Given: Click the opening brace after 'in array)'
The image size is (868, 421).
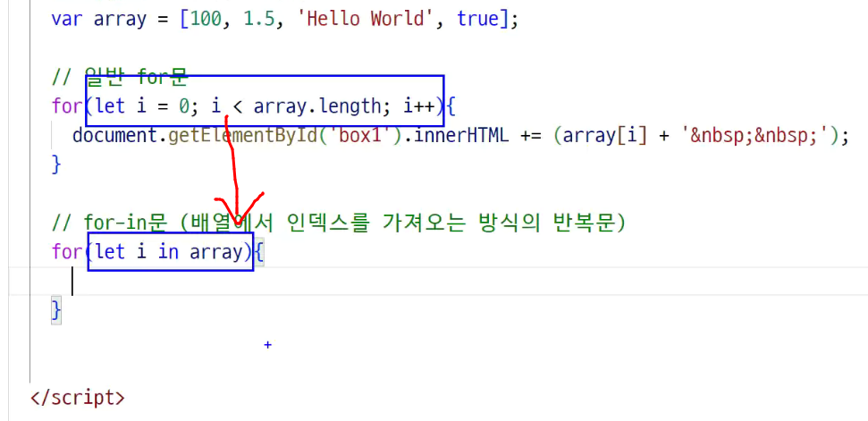Looking at the screenshot, I should pyautogui.click(x=259, y=252).
